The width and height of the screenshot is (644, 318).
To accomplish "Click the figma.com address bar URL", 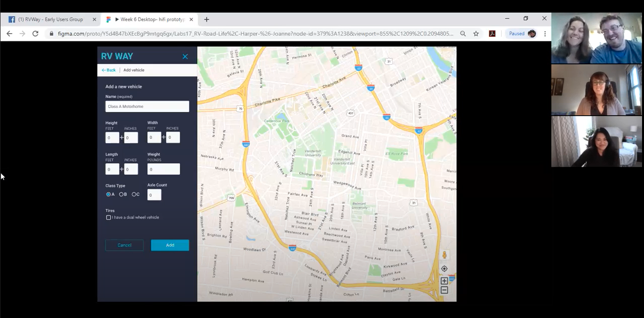I will [x=256, y=34].
